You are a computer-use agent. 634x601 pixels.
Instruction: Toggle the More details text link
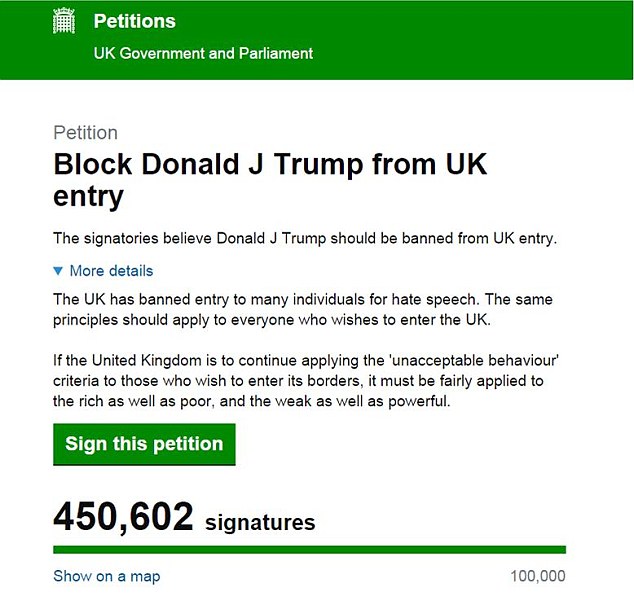tap(111, 271)
